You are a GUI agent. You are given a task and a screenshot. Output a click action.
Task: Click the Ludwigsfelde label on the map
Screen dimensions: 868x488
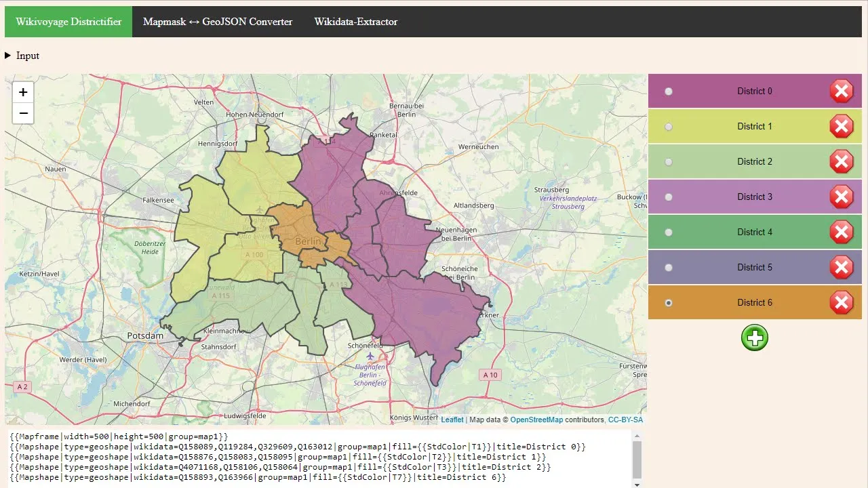click(x=245, y=415)
